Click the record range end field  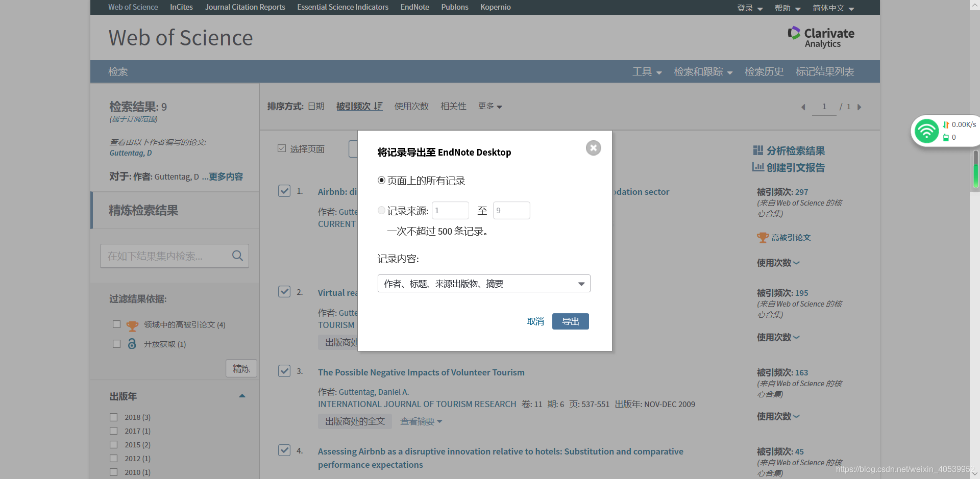coord(511,210)
